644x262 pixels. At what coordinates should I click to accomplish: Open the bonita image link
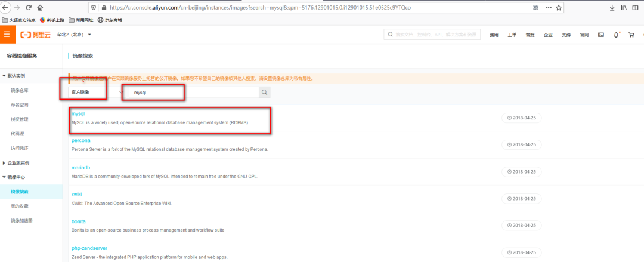(79, 221)
